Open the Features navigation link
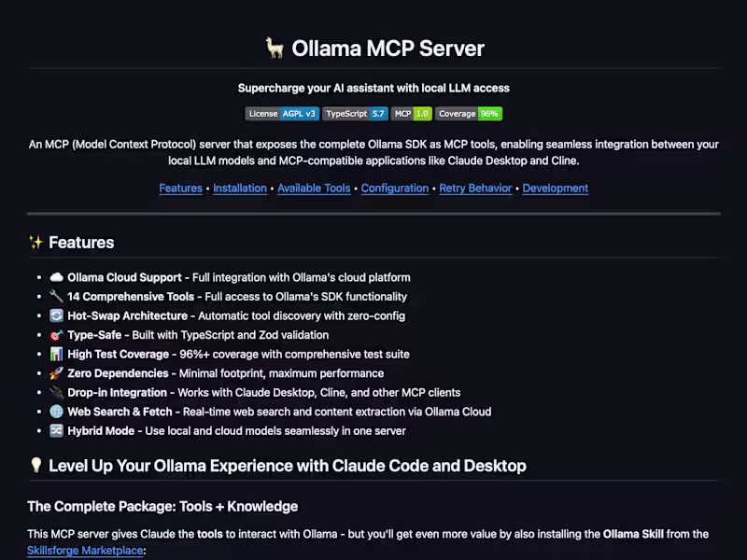 tap(180, 188)
